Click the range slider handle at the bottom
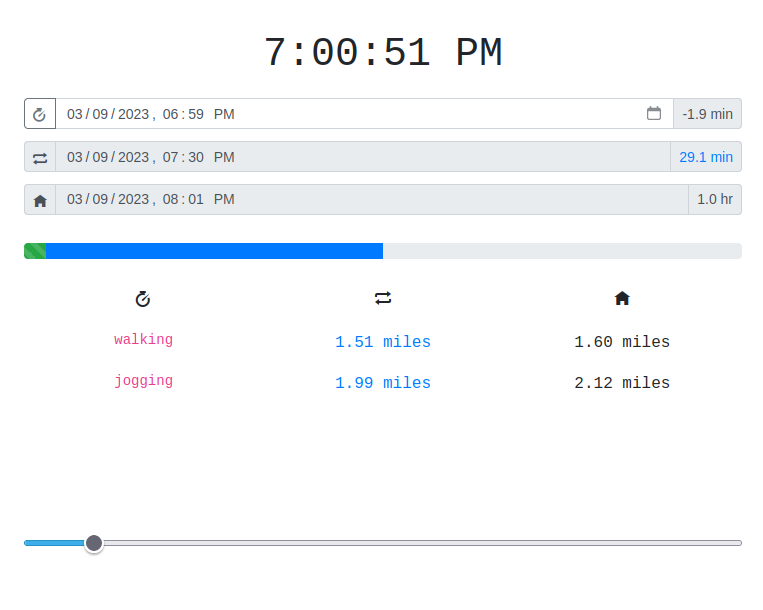This screenshot has width=763, height=610. pyautogui.click(x=94, y=543)
